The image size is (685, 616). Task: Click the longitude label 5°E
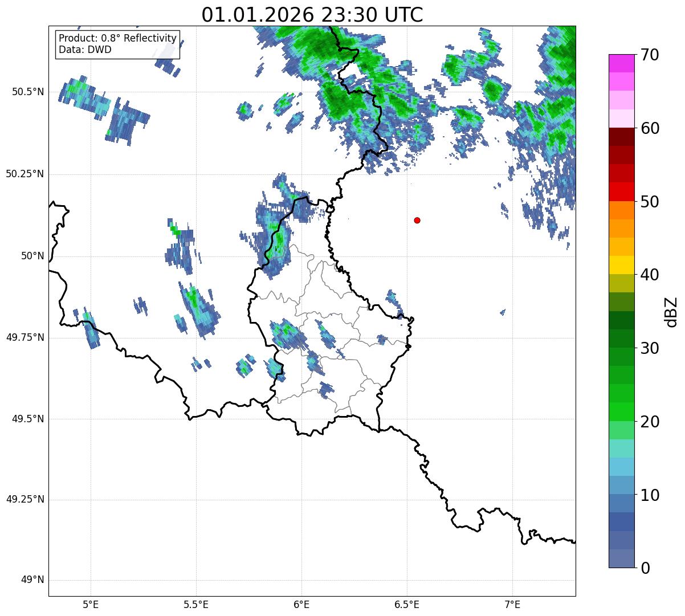(91, 605)
